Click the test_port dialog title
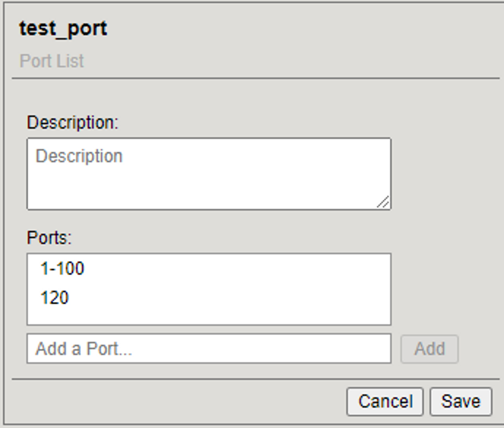The width and height of the screenshot is (504, 428). click(63, 29)
